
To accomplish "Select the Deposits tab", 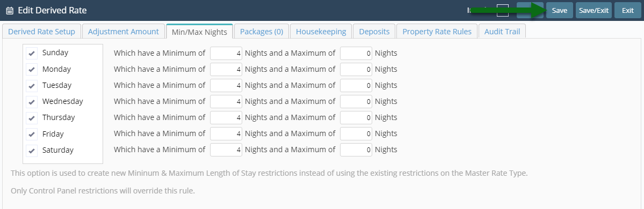I will 374,32.
